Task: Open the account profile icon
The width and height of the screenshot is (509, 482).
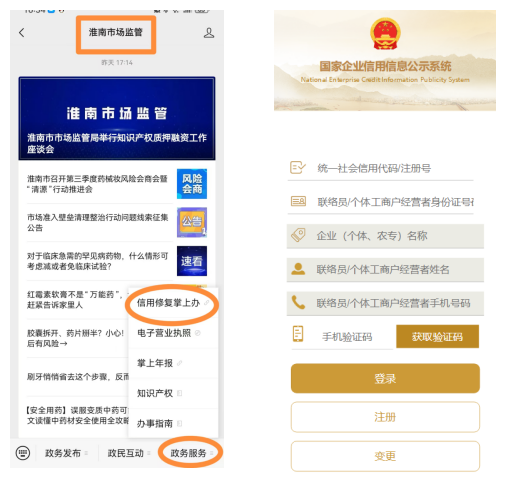Action: click(209, 33)
